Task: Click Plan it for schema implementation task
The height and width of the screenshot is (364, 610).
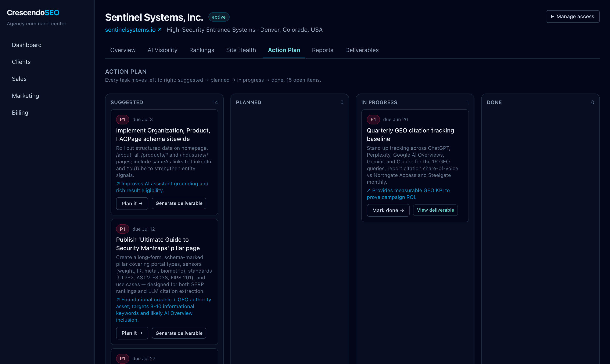Action: (x=132, y=204)
